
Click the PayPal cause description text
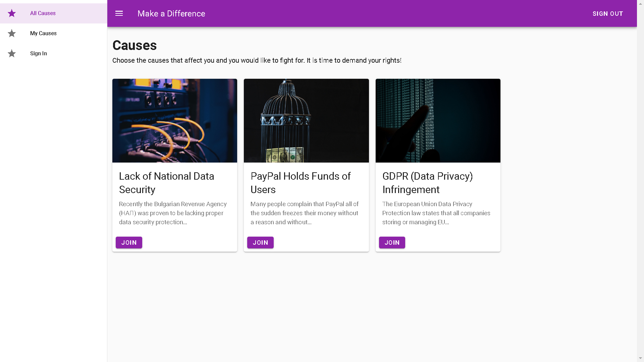[x=305, y=213]
